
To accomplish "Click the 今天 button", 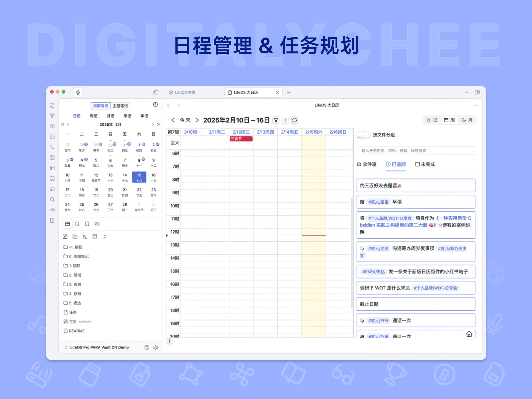I will [185, 120].
